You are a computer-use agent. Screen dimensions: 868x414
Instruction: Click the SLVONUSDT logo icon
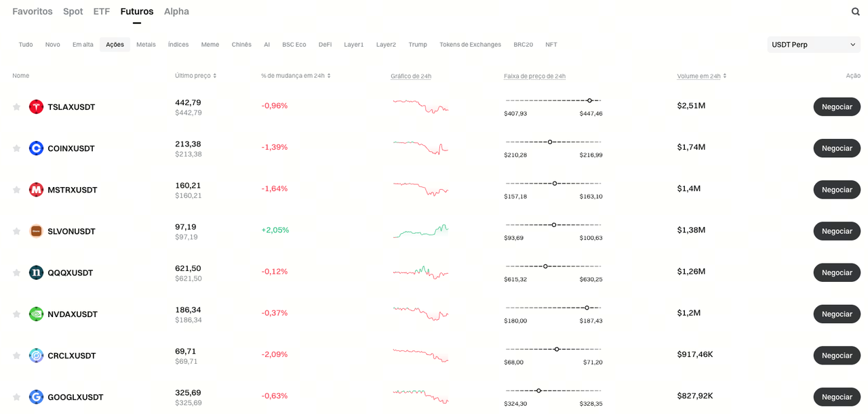pos(36,231)
